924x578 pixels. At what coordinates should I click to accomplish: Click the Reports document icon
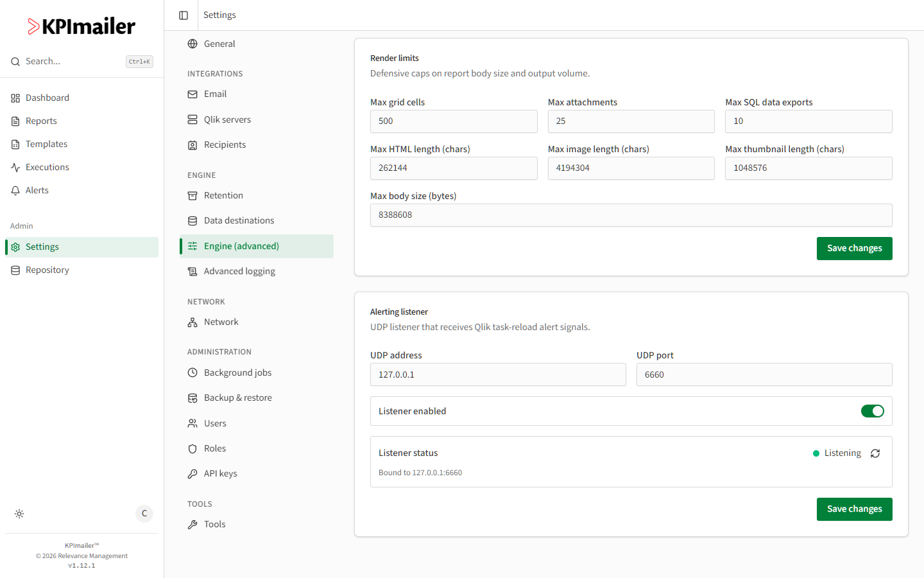(x=15, y=121)
